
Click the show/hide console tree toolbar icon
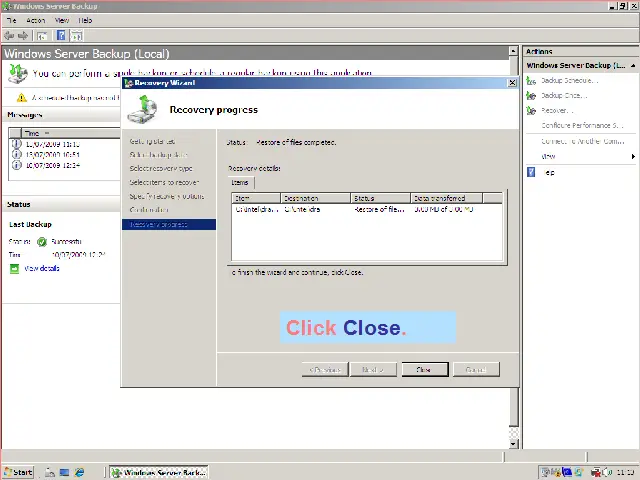42,36
